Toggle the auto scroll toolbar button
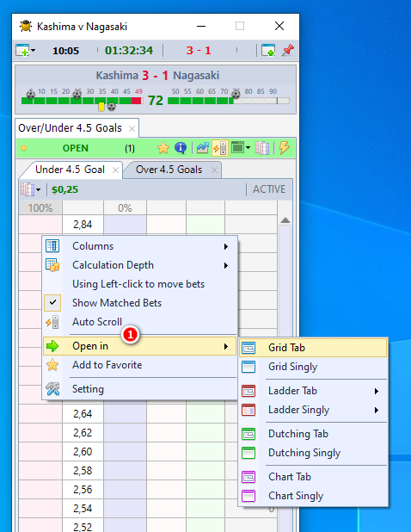This screenshot has height=532, width=411. [x=220, y=148]
